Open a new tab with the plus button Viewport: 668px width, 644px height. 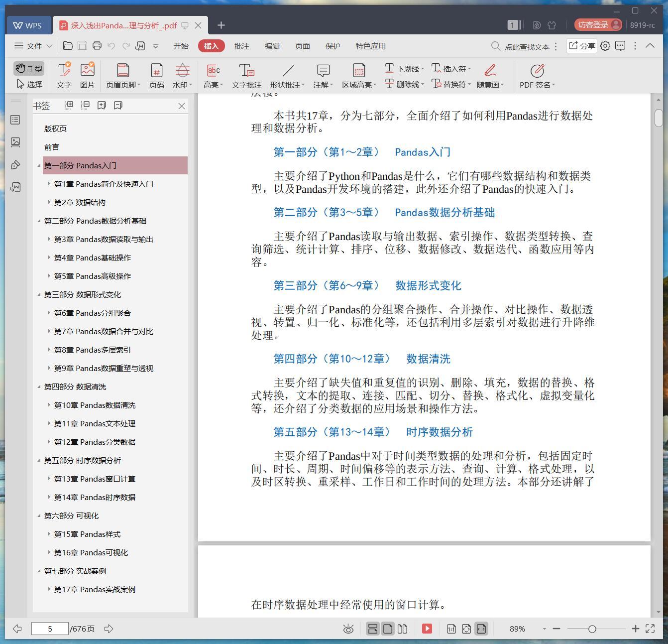(221, 25)
